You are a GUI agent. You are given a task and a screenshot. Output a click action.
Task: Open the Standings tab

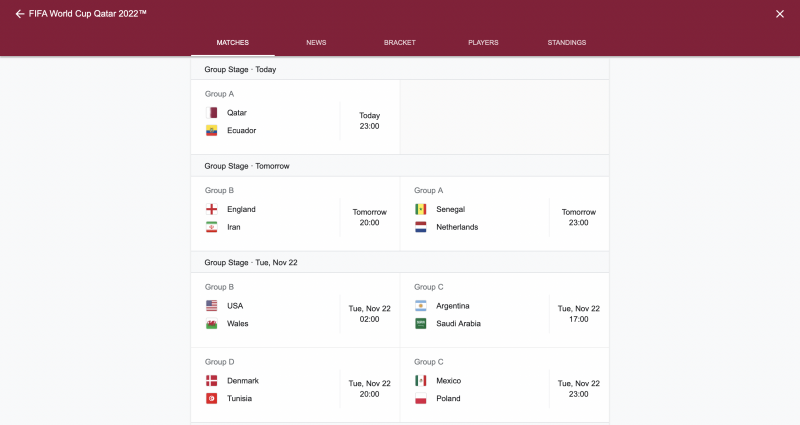click(x=567, y=43)
